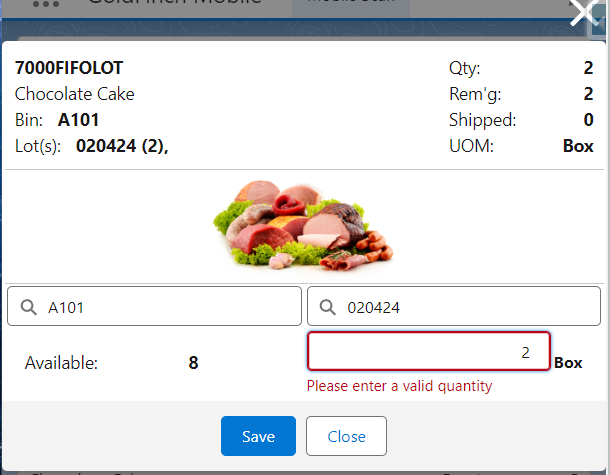
Task: Click the Close button
Action: point(346,436)
